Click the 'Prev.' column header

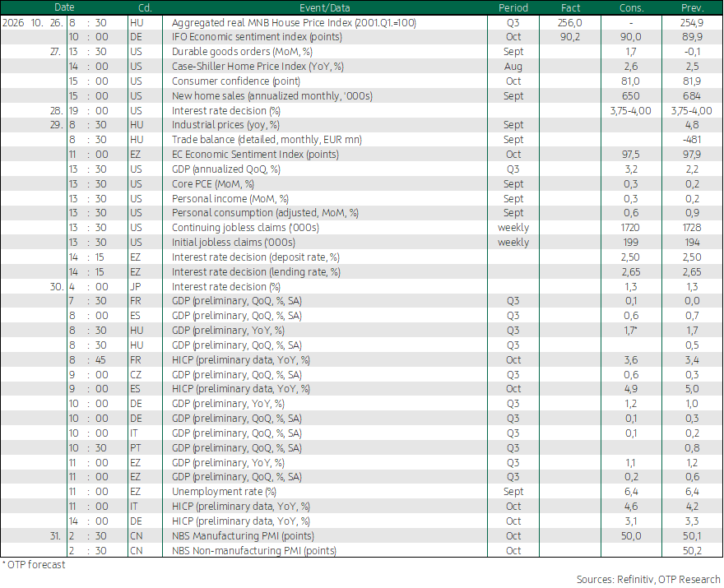point(692,8)
